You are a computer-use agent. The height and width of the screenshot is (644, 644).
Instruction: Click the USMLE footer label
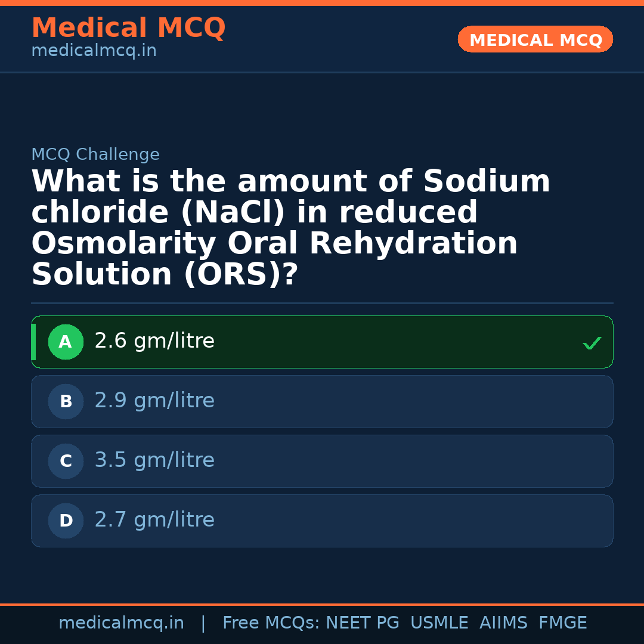(x=439, y=623)
